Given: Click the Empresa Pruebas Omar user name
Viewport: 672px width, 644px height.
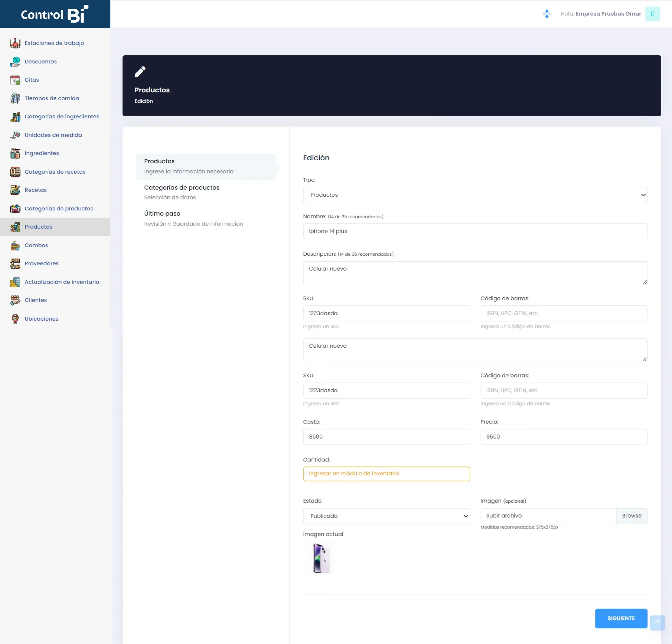Looking at the screenshot, I should point(608,14).
